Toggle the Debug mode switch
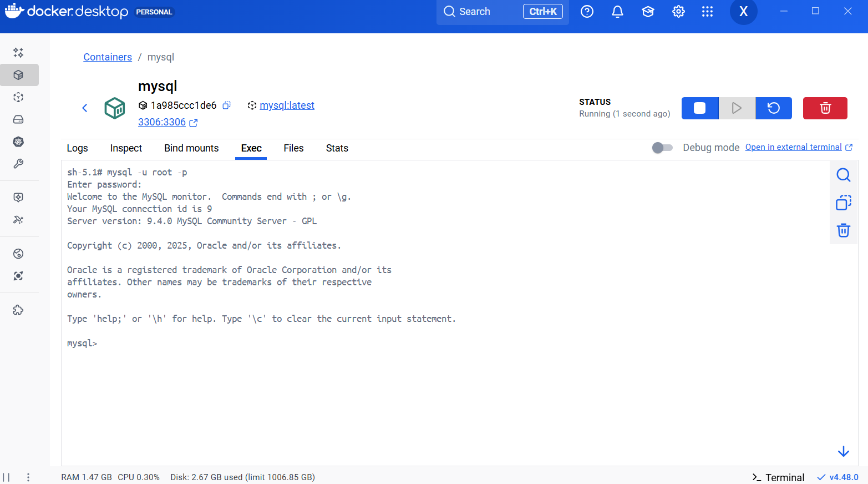This screenshot has width=868, height=484. pos(662,148)
